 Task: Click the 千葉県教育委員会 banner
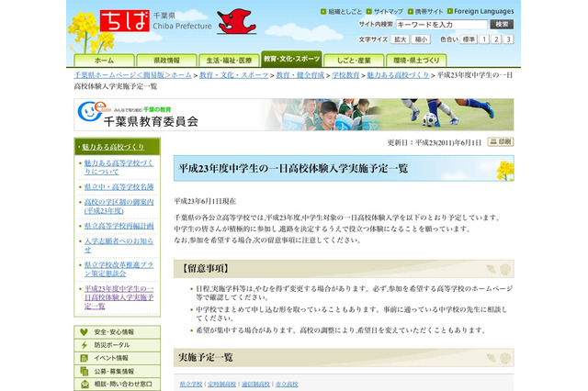[x=294, y=115]
